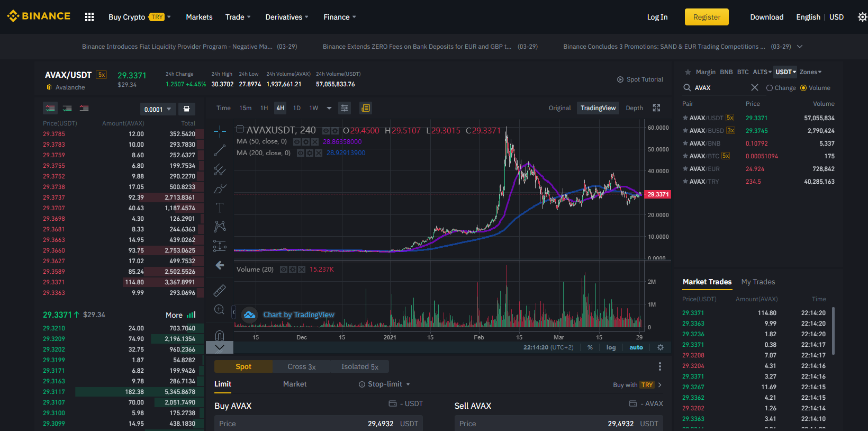Select the Change radio option
This screenshot has height=431, width=868.
(781, 88)
